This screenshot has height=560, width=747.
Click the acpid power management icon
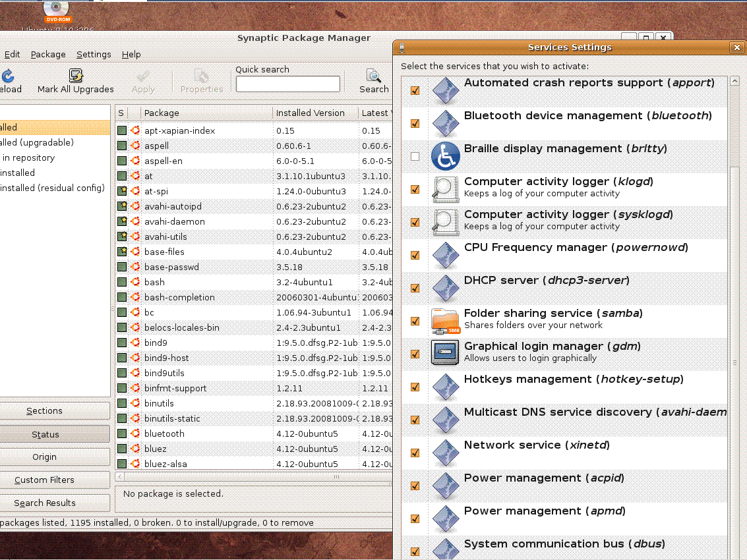coord(446,486)
